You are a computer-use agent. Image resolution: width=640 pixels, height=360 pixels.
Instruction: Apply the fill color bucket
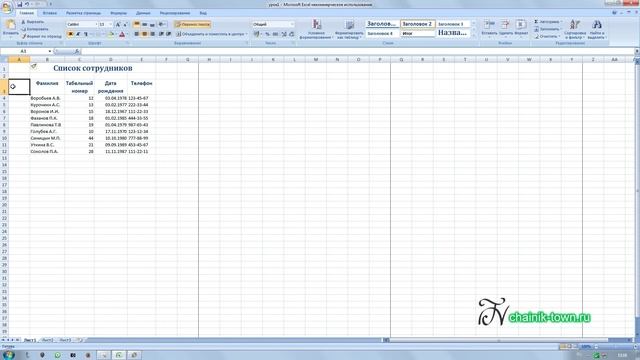(x=110, y=34)
